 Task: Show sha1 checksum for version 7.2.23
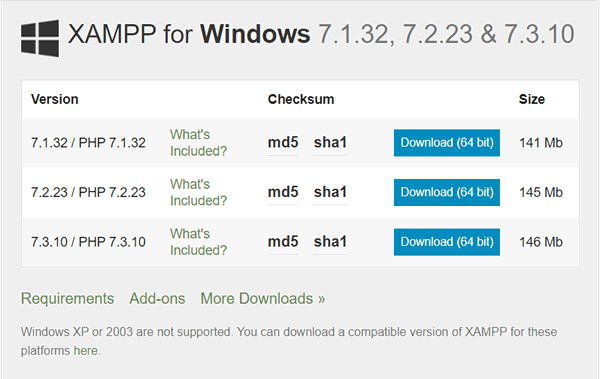coord(330,192)
